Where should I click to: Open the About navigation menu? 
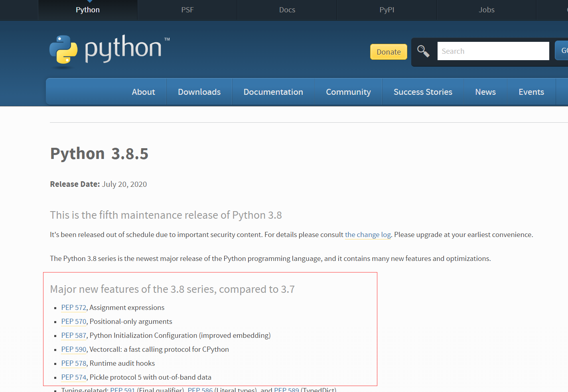coord(143,92)
